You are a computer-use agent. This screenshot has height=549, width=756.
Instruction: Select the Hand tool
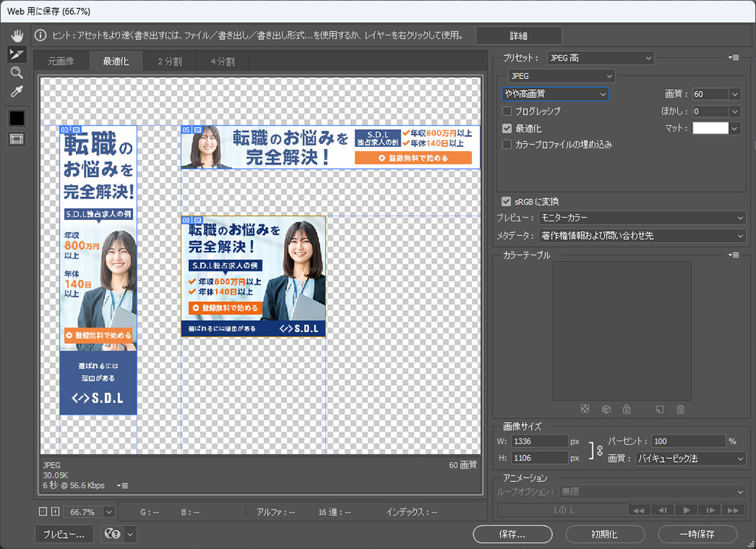(x=16, y=35)
